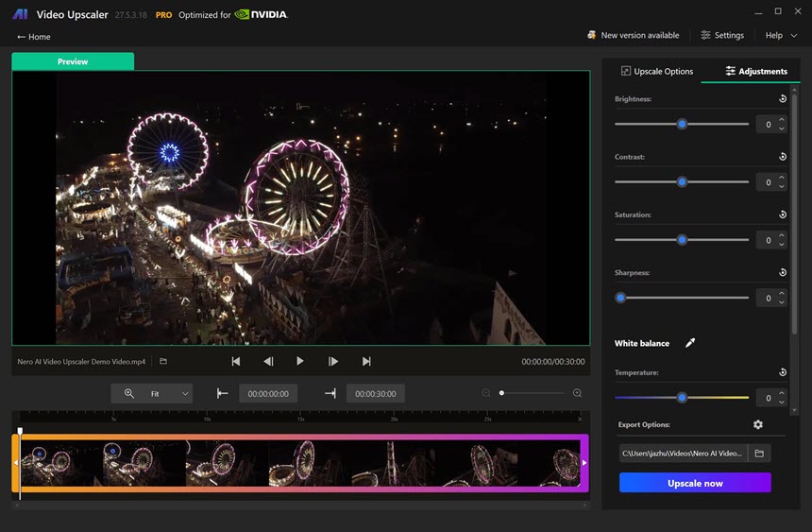The height and width of the screenshot is (532, 812).
Task: Reset the Contrast value
Action: 783,157
